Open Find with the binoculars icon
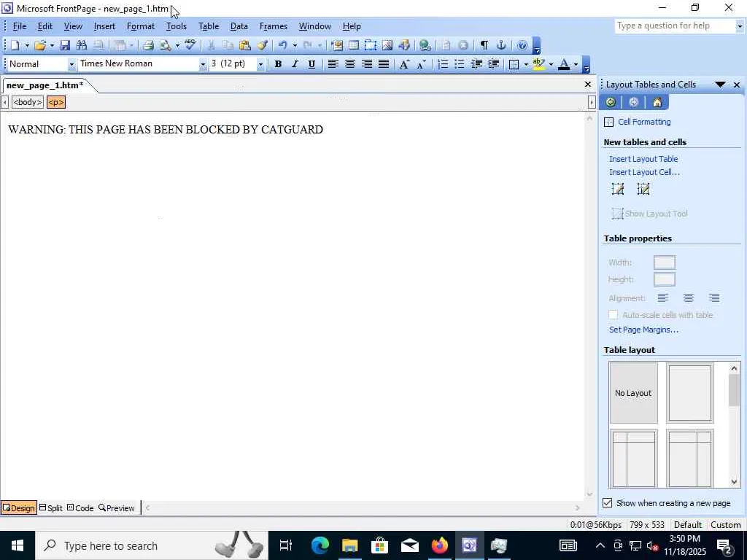Viewport: 747px width, 560px height. tap(82, 45)
